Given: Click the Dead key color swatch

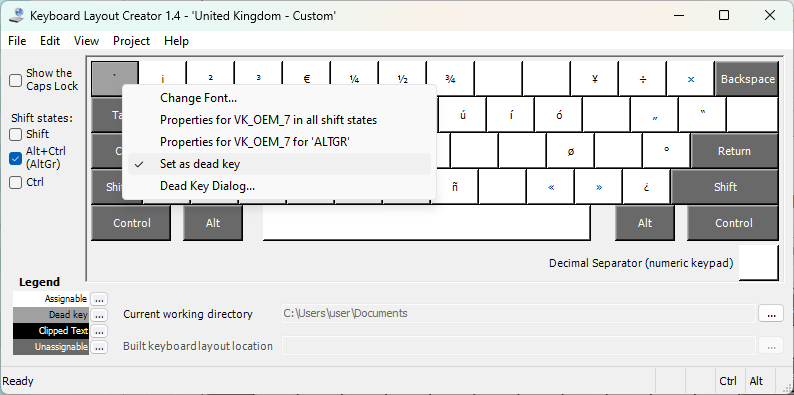Looking at the screenshot, I should [x=51, y=315].
